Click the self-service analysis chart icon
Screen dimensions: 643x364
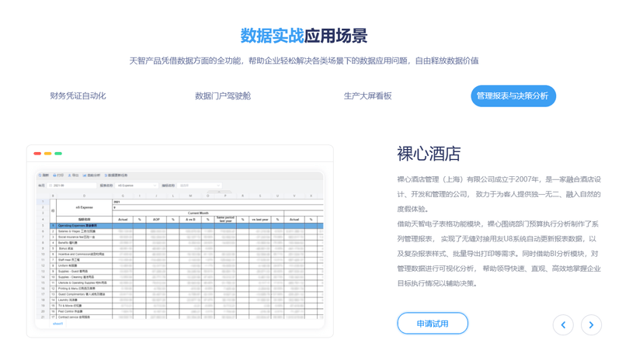click(x=85, y=175)
